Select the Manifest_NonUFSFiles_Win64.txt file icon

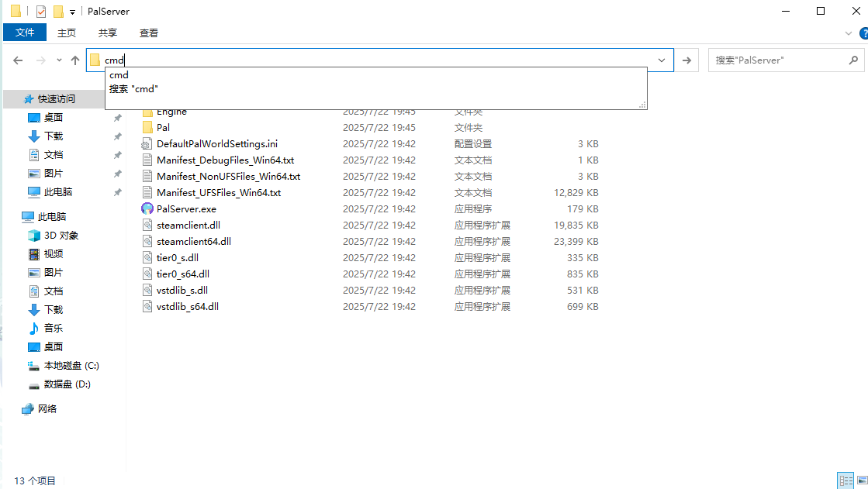[x=147, y=177]
